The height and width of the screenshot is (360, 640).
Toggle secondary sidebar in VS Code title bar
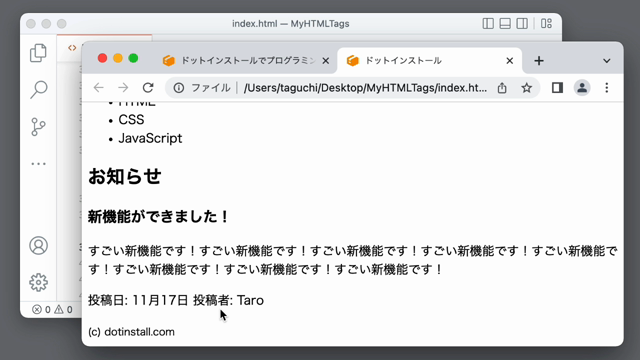point(522,24)
